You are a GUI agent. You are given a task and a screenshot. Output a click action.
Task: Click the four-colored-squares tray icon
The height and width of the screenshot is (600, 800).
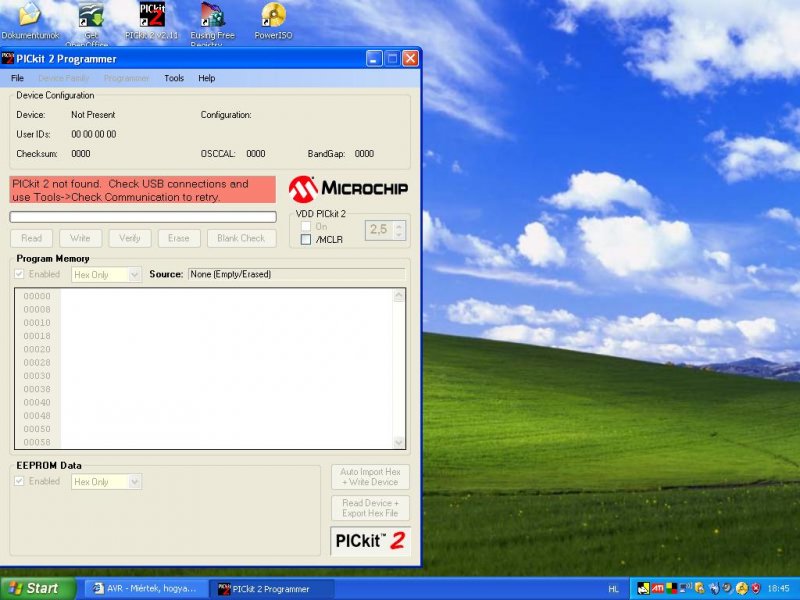tap(671, 588)
